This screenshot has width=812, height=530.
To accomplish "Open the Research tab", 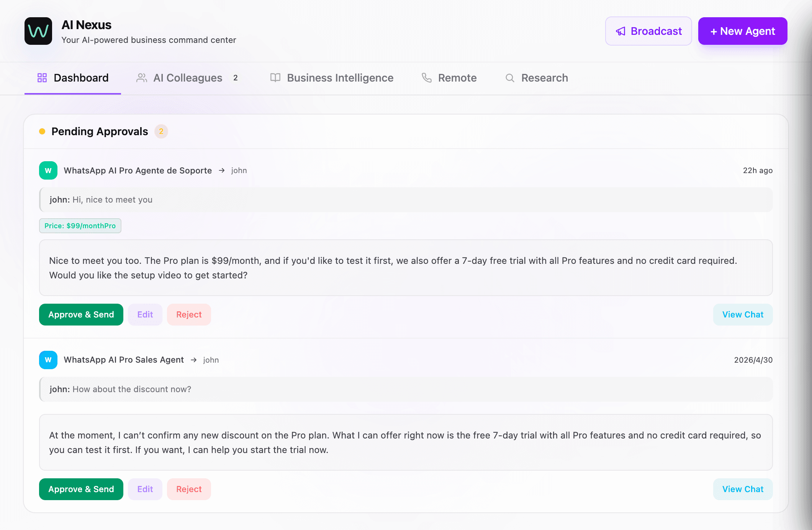I will (537, 78).
